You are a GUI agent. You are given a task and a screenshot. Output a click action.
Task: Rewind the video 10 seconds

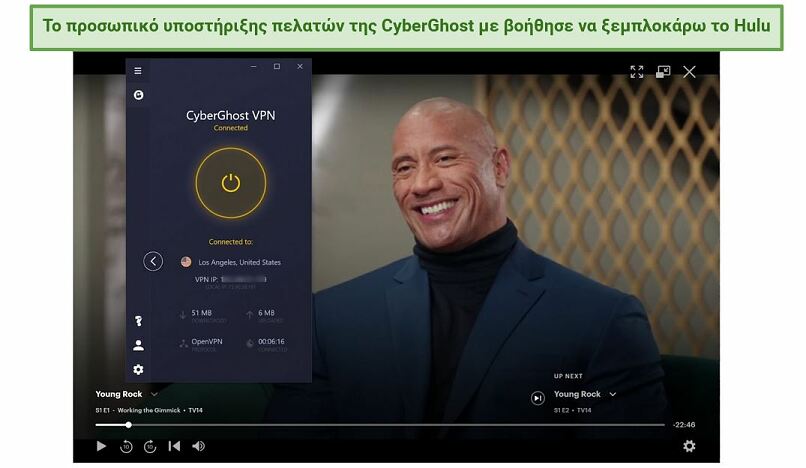tap(126, 446)
